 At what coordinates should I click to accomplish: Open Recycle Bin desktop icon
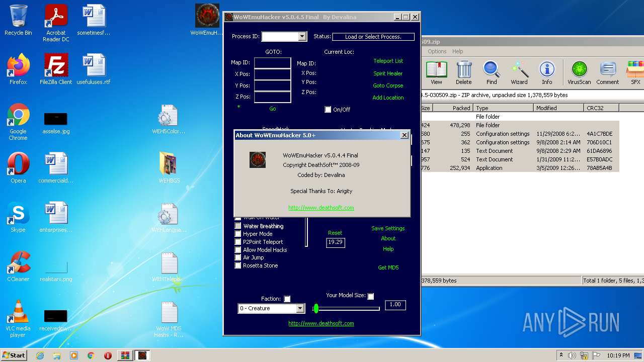click(x=18, y=20)
